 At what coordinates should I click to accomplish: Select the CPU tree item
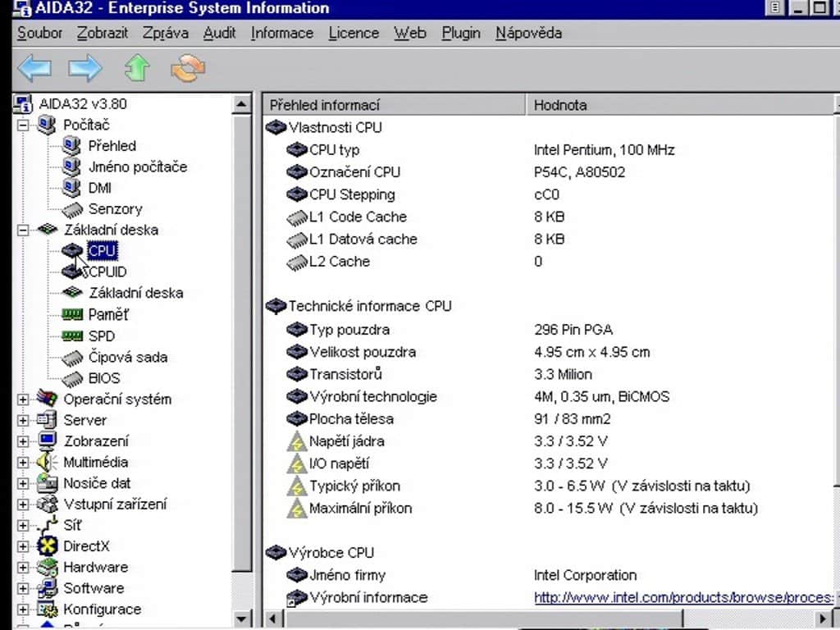click(x=102, y=251)
